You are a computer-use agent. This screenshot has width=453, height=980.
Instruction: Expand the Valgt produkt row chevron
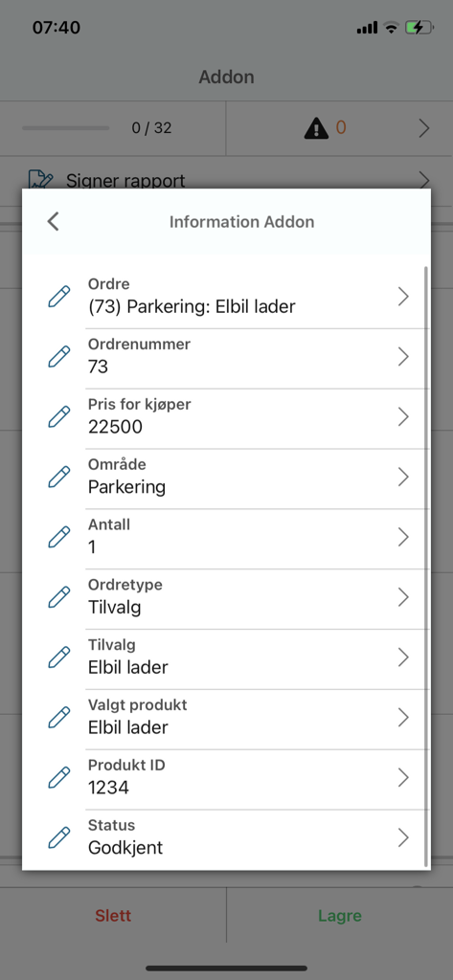403,718
